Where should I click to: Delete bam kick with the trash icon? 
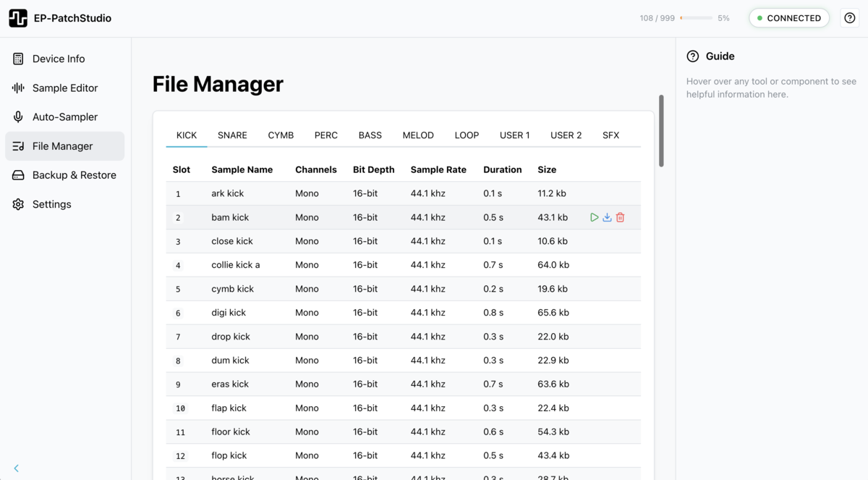[620, 216]
